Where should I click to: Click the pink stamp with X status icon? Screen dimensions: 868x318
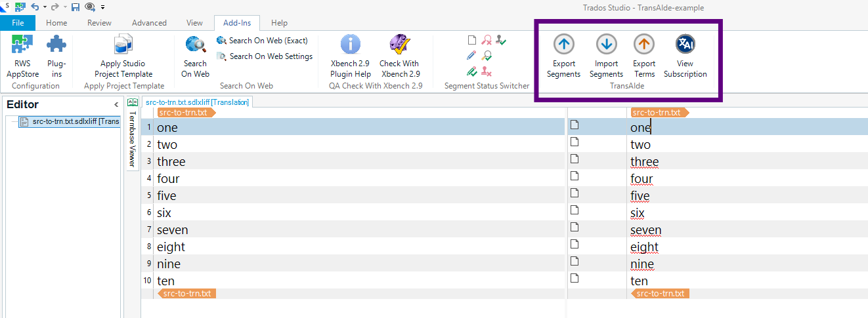487,71
